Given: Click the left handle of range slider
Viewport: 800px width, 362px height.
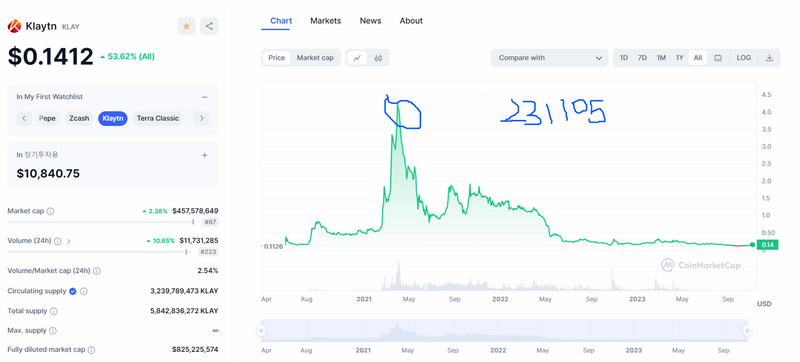Looking at the screenshot, I should click(x=261, y=330).
